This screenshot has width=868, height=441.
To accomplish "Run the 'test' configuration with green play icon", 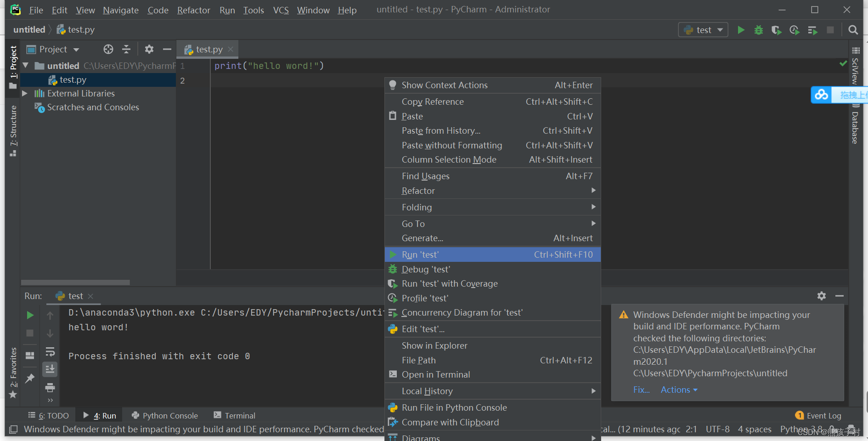I will pos(741,30).
